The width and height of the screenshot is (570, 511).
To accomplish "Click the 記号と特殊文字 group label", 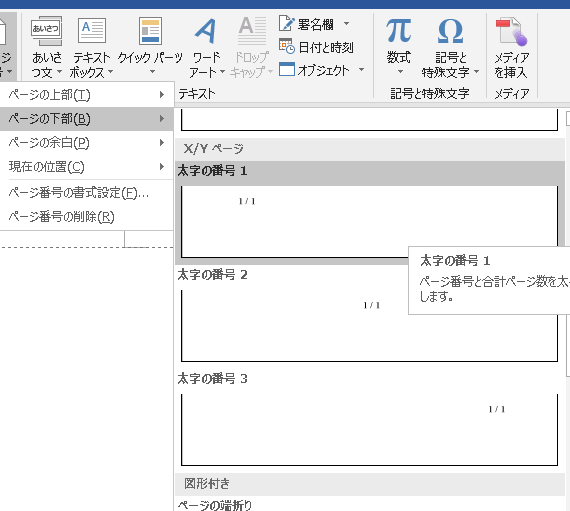I will coord(430,94).
